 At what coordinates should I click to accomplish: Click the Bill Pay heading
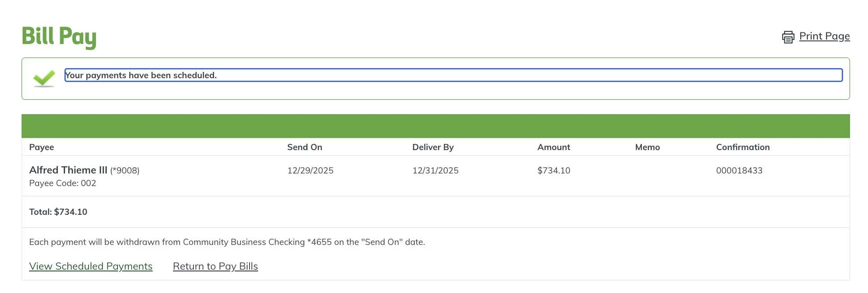[x=59, y=36]
